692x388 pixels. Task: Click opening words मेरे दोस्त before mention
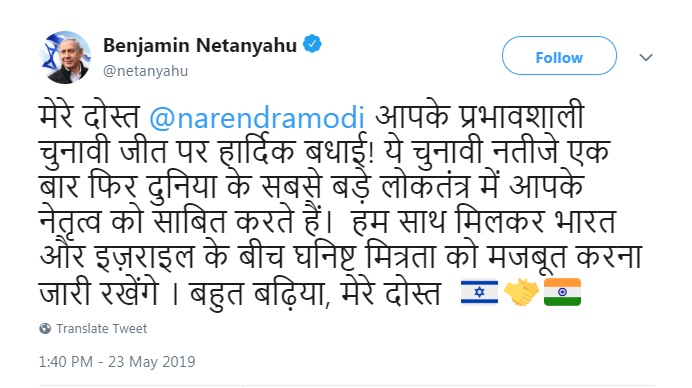coord(89,117)
